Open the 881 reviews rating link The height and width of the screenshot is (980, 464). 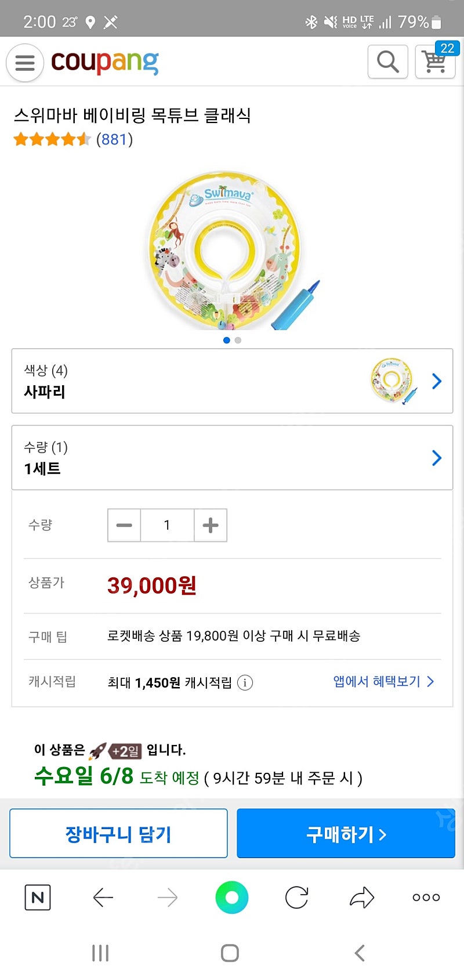(114, 139)
